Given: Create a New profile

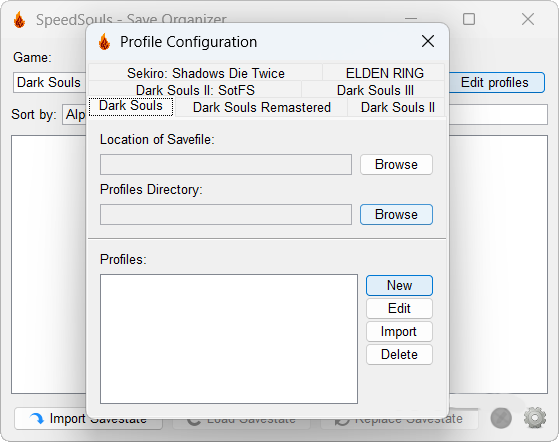Looking at the screenshot, I should [399, 285].
